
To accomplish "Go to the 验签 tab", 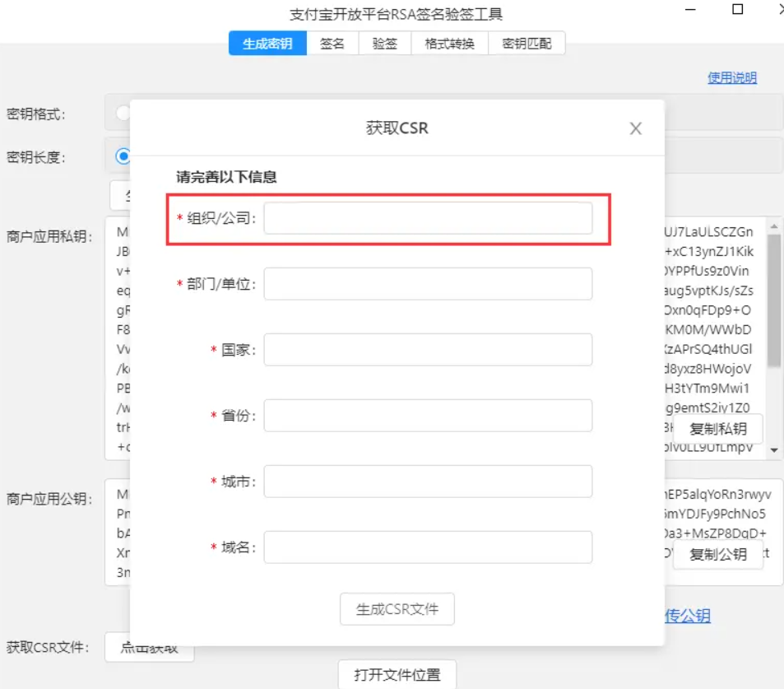I will click(385, 44).
